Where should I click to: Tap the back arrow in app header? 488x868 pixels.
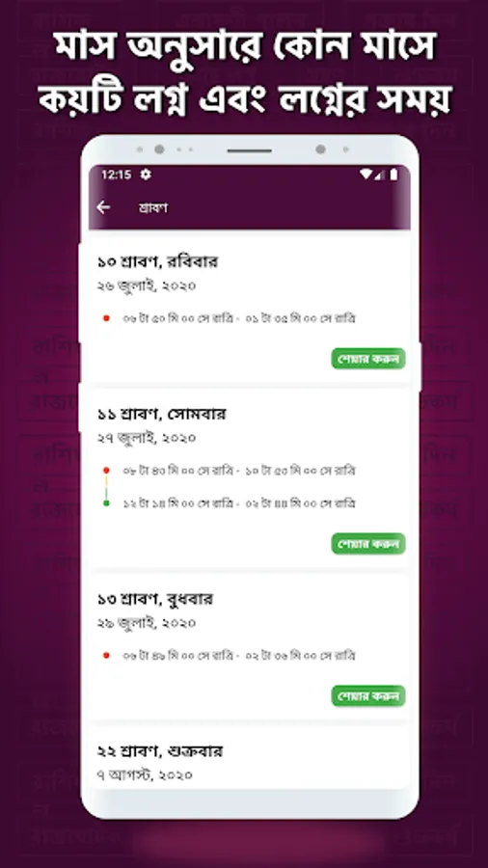103,207
